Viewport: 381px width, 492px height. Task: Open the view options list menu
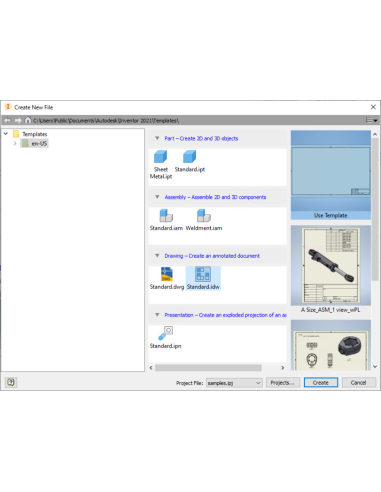[371, 120]
